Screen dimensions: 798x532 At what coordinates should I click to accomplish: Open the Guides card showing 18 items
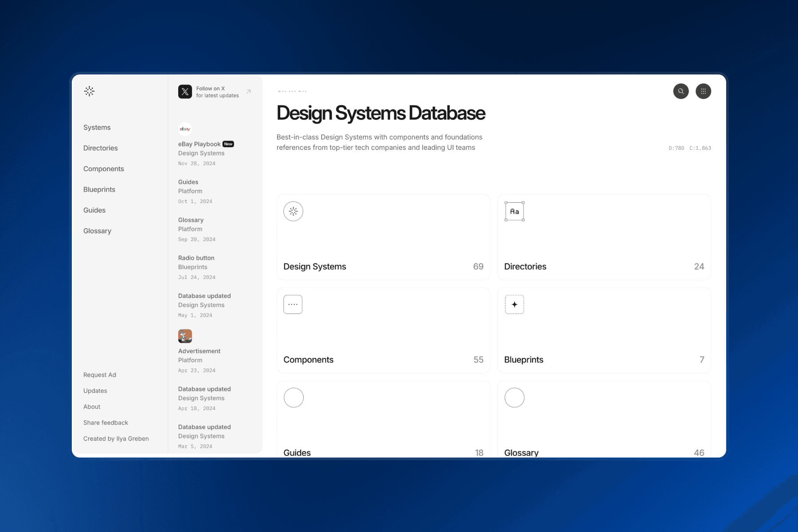tap(383, 419)
